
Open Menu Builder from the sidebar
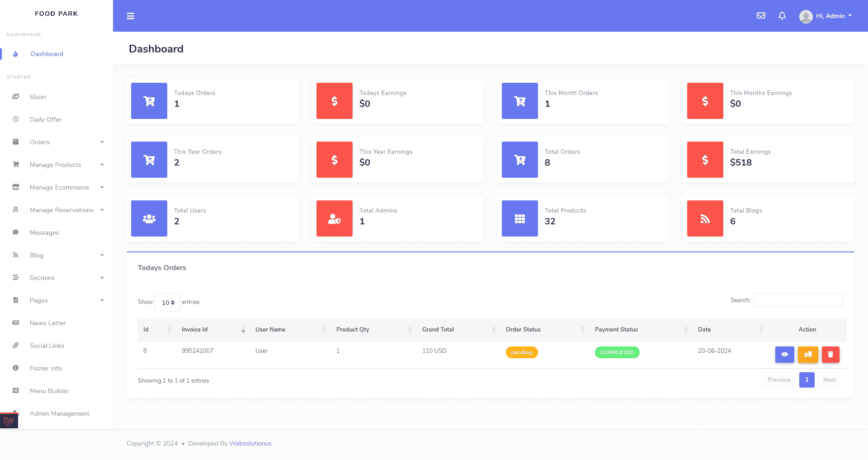click(x=49, y=391)
